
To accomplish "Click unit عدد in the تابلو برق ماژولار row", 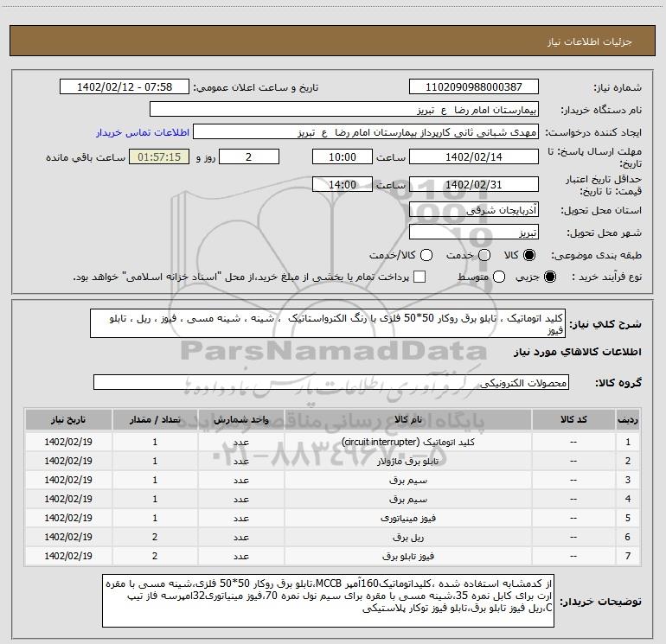I will pyautogui.click(x=240, y=461).
